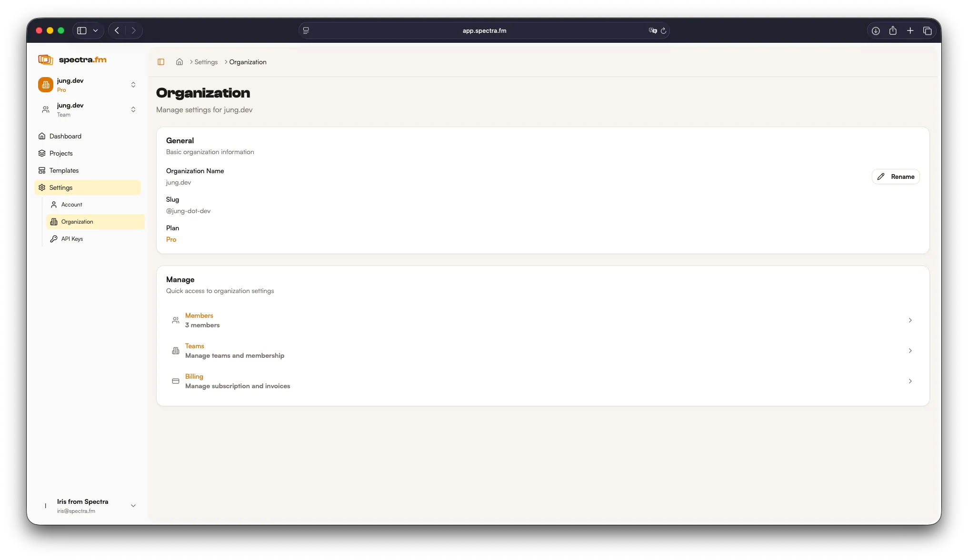Open the Dashboard from the sidebar
Screen dimensions: 968x560
[66, 136]
